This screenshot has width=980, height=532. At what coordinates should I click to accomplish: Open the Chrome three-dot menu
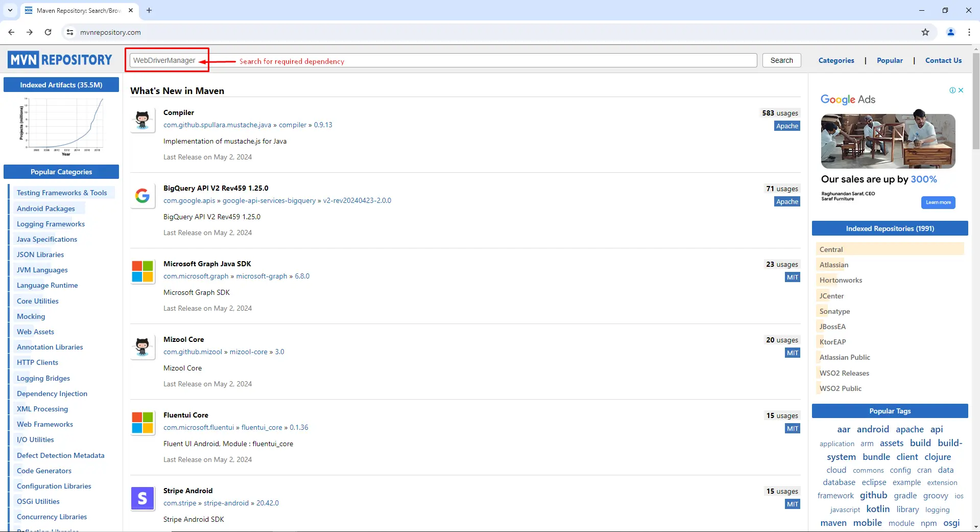click(x=969, y=32)
